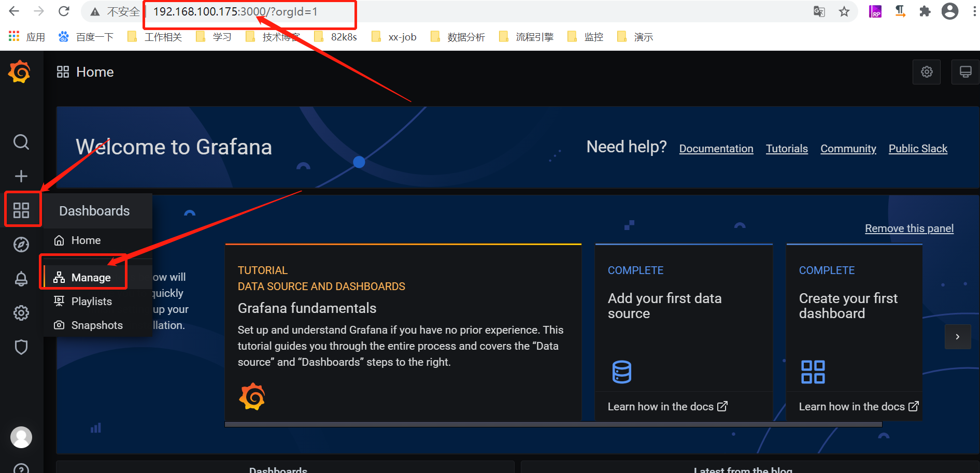Click the grid icon in first dashboard card

(x=813, y=372)
